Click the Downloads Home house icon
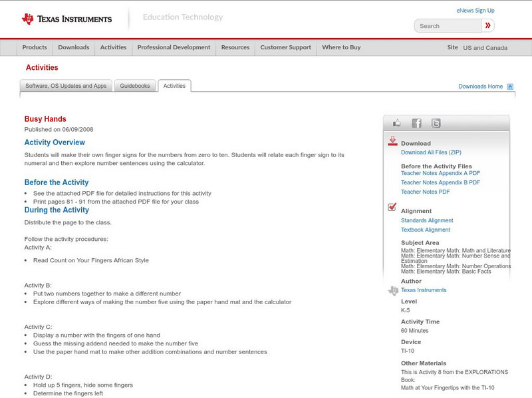The height and width of the screenshot is (398, 532). click(510, 87)
